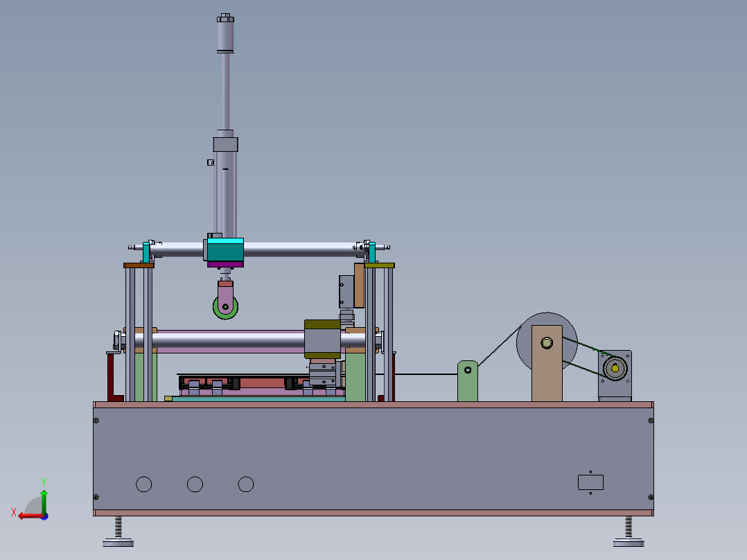This screenshot has height=560, width=747.
Task: Click the bottom-right corner screw of base panel
Action: pyautogui.click(x=651, y=497)
